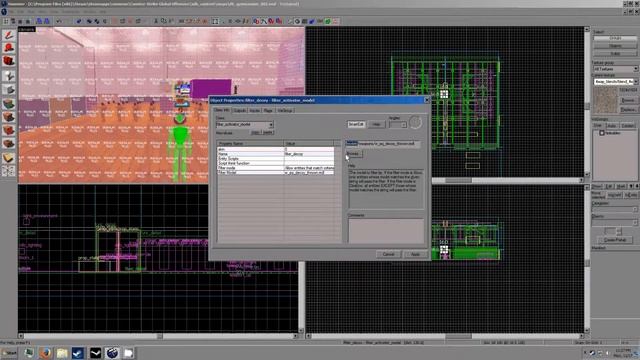The image size is (640, 360).
Task: Select the Magnify tool
Action: coord(9,48)
